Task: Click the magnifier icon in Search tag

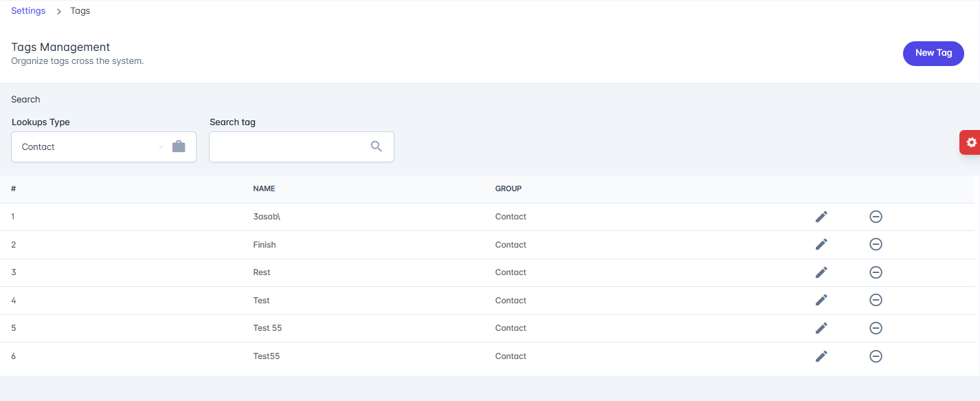Action: coord(376,147)
